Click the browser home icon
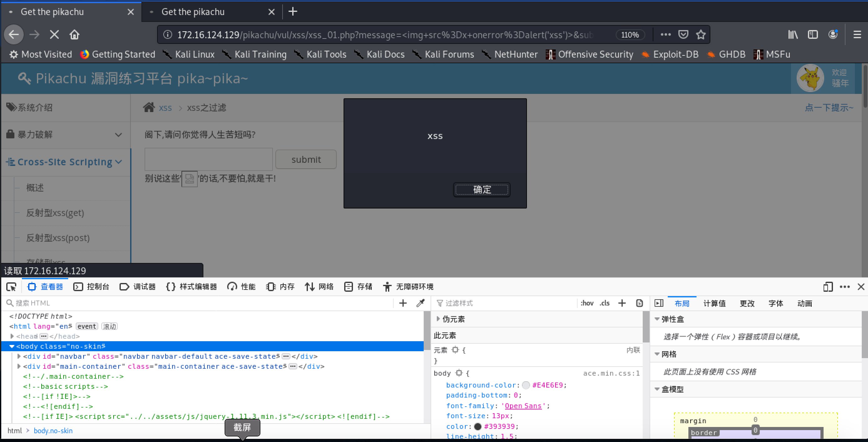The width and height of the screenshot is (868, 442). [x=74, y=34]
